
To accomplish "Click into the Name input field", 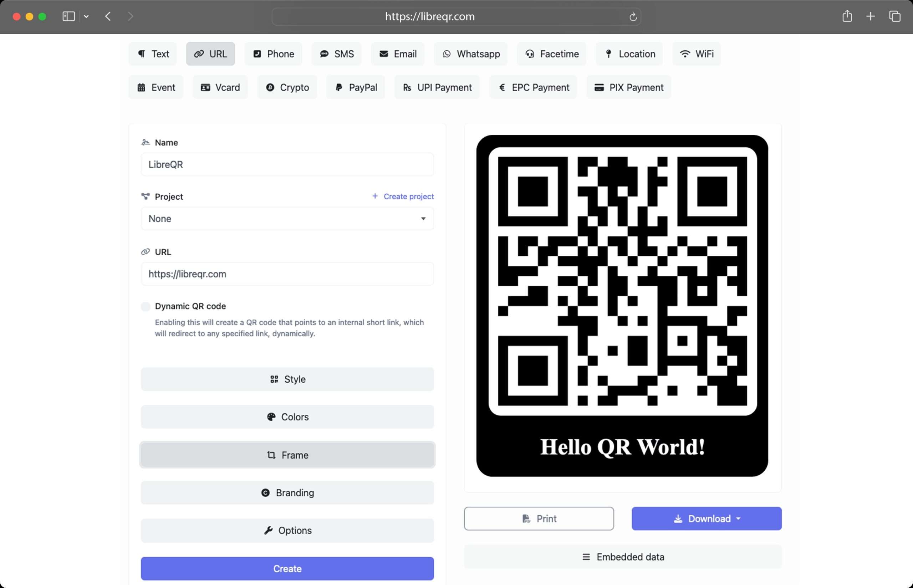I will 287,165.
